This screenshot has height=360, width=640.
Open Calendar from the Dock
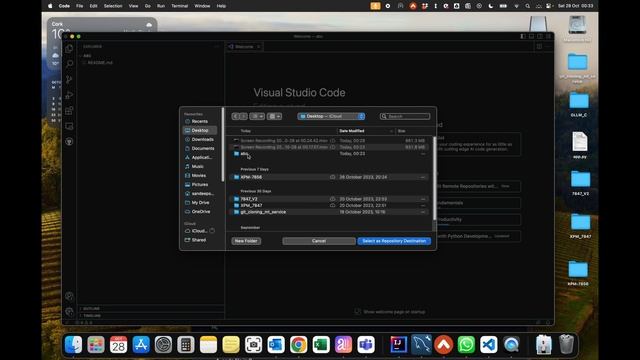118,345
